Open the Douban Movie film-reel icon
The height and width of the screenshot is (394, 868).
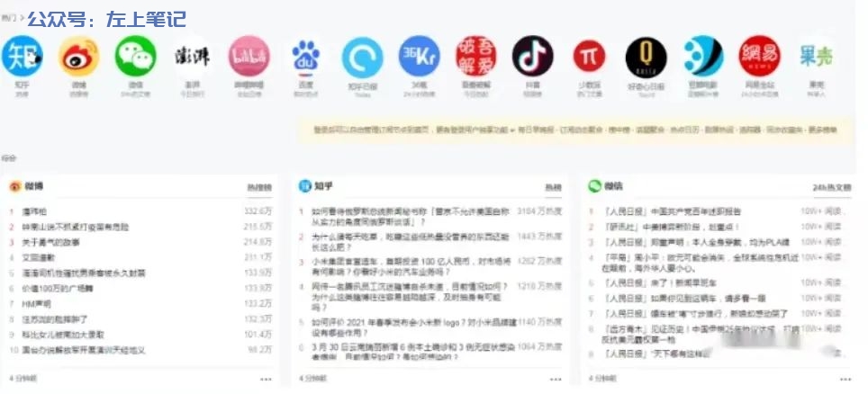click(703, 56)
